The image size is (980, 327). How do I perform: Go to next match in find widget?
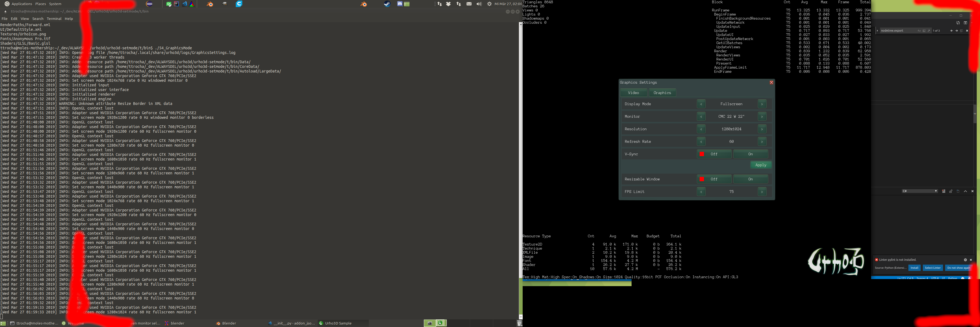click(956, 31)
